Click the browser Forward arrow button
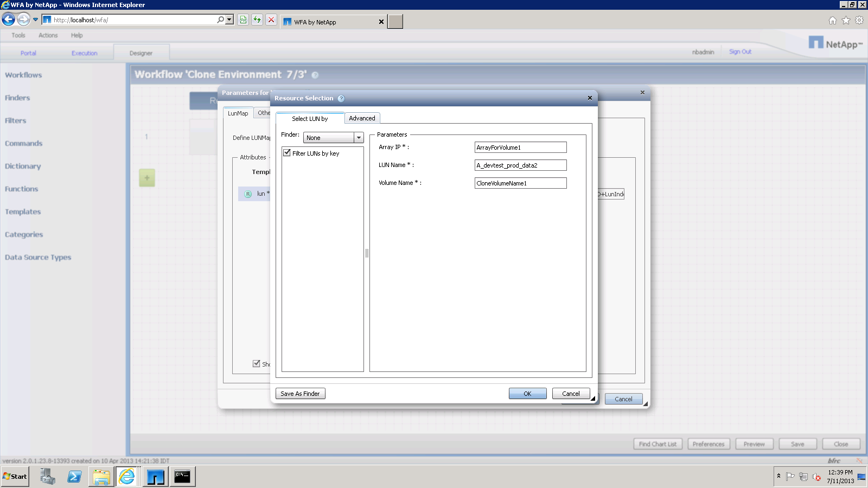868x488 pixels. coord(23,20)
